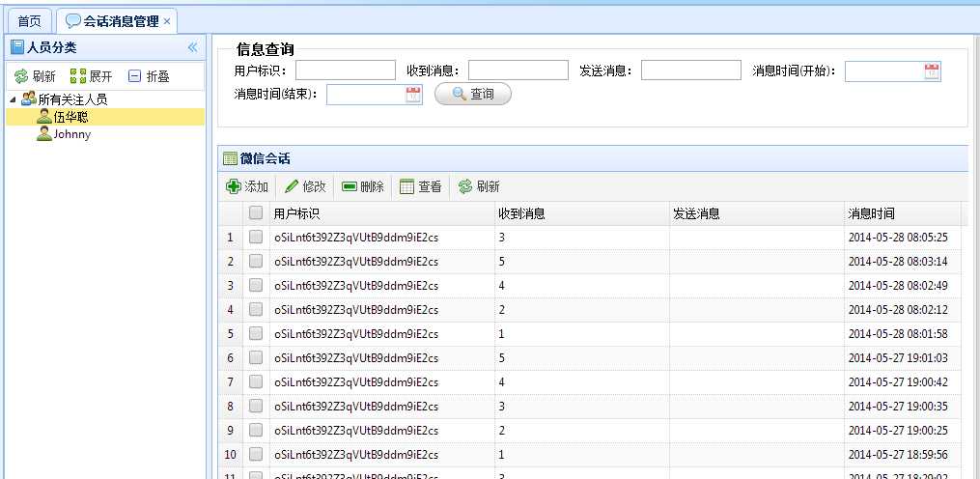Click 修改 to edit the record

click(x=305, y=186)
